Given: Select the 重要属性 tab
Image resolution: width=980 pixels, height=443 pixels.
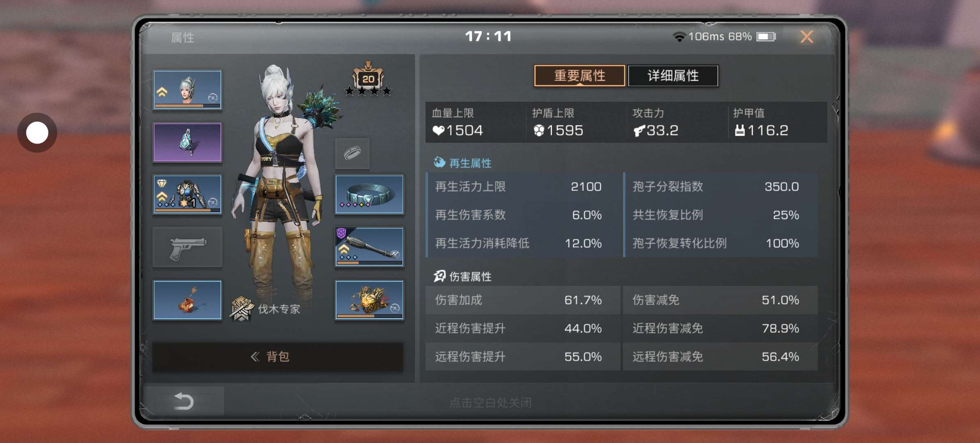Looking at the screenshot, I should tap(579, 76).
